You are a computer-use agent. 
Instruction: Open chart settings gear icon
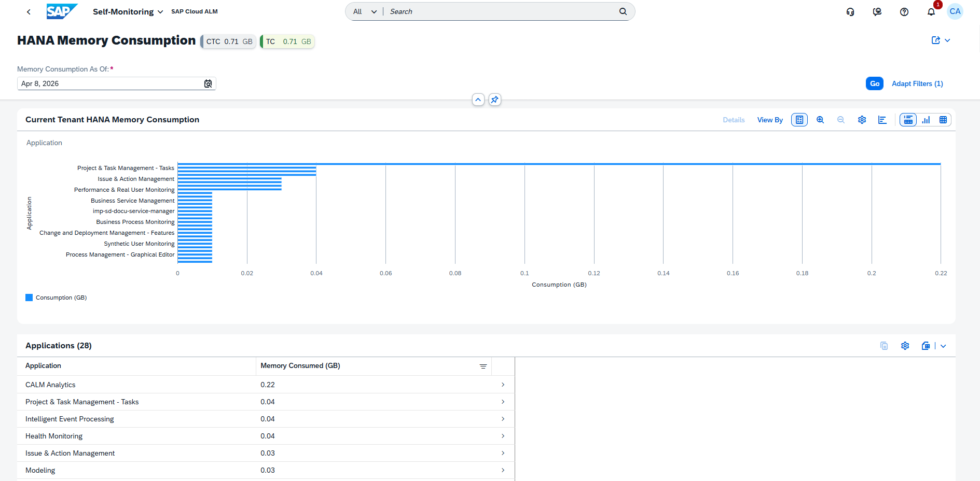862,120
